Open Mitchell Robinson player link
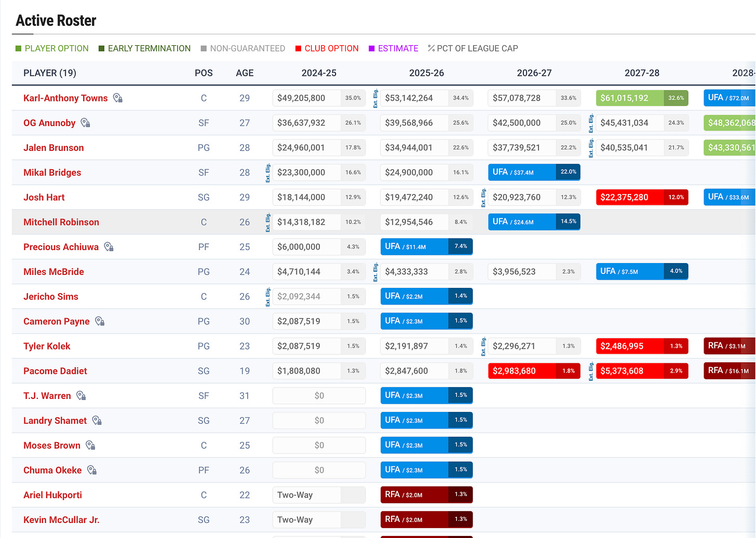 (61, 222)
